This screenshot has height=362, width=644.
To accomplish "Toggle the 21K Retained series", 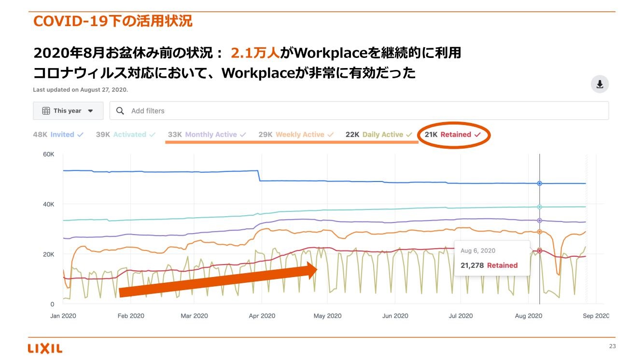I will (x=453, y=135).
